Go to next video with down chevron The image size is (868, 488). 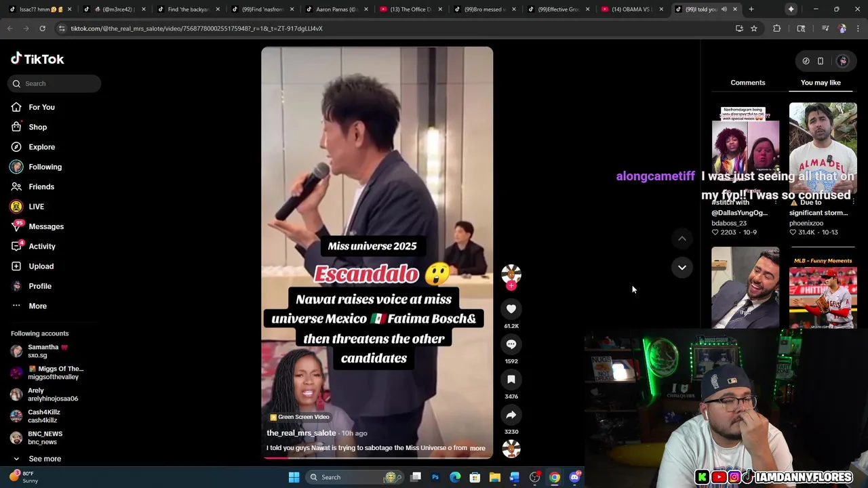(682, 267)
